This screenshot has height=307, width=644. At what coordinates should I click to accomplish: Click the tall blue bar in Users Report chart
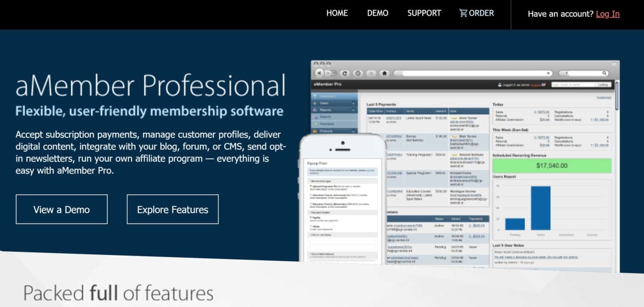pyautogui.click(x=541, y=208)
